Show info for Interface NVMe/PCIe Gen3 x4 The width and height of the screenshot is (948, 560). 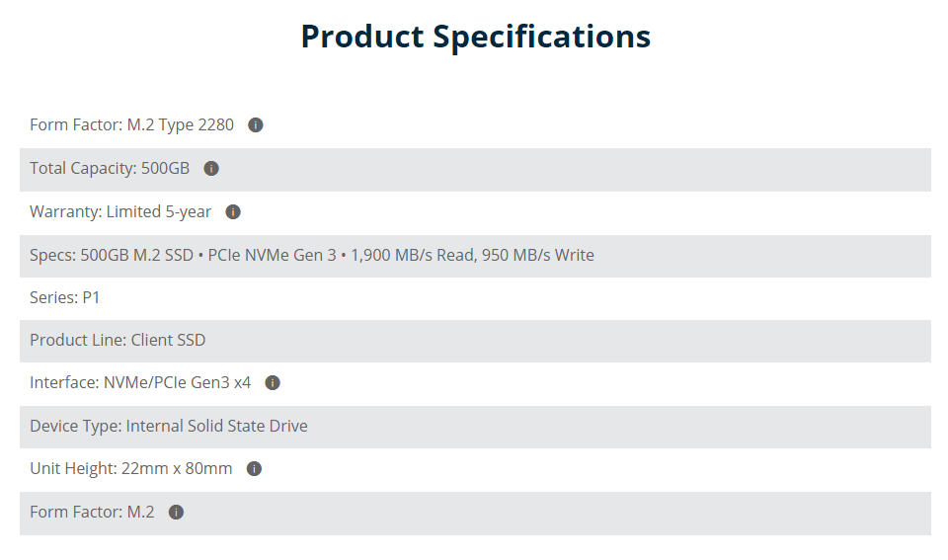click(x=273, y=383)
